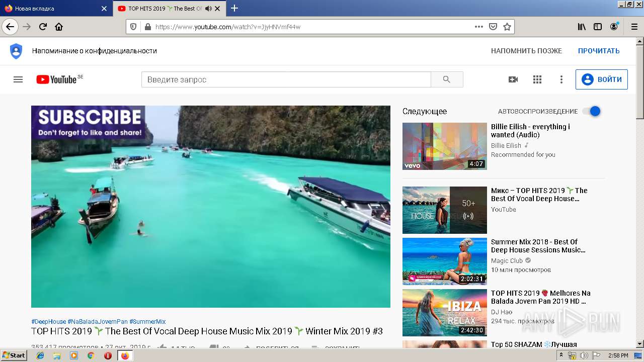Image resolution: width=644 pixels, height=362 pixels.
Task: Bookmark this page with the star
Action: [x=507, y=27]
